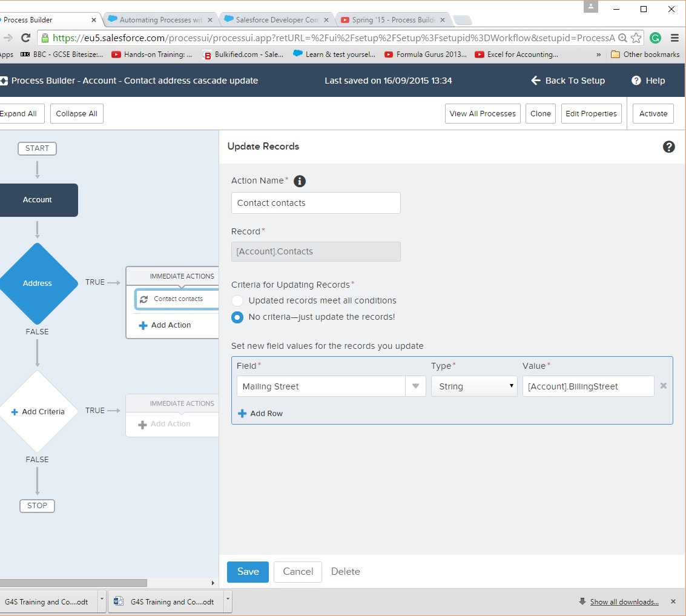
Task: Click Add Action under Contact contacts
Action: coord(165,325)
